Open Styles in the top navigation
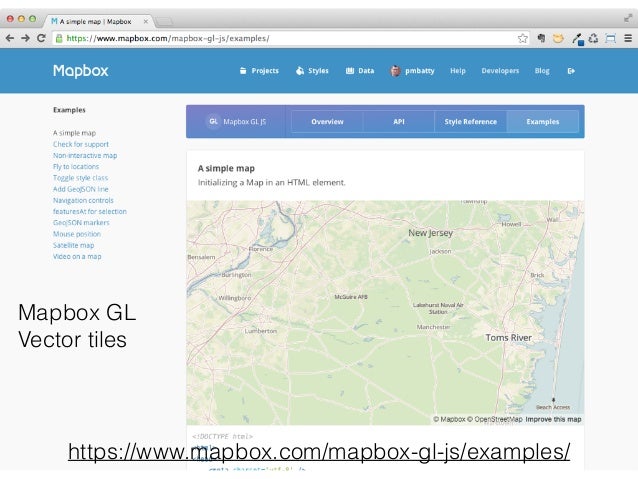The height and width of the screenshot is (479, 638). 312,71
